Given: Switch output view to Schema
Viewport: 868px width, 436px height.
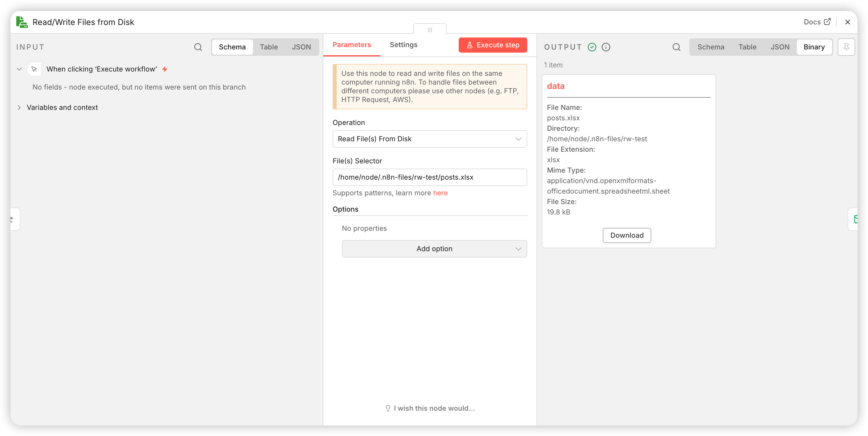Looking at the screenshot, I should [711, 47].
